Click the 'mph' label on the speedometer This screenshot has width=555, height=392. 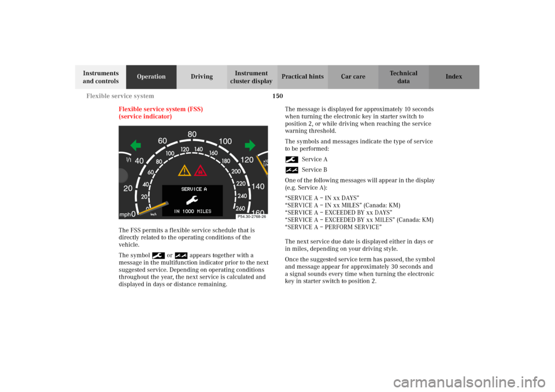(125, 215)
